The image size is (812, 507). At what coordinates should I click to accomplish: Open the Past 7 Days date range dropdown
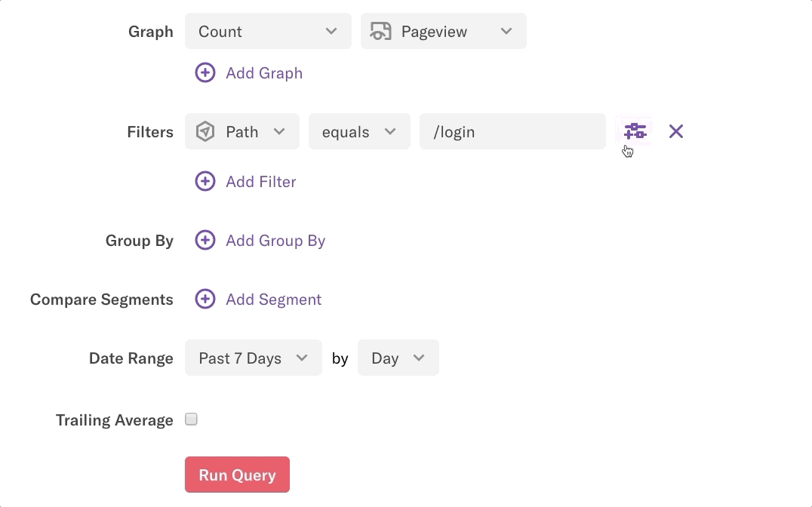click(254, 358)
